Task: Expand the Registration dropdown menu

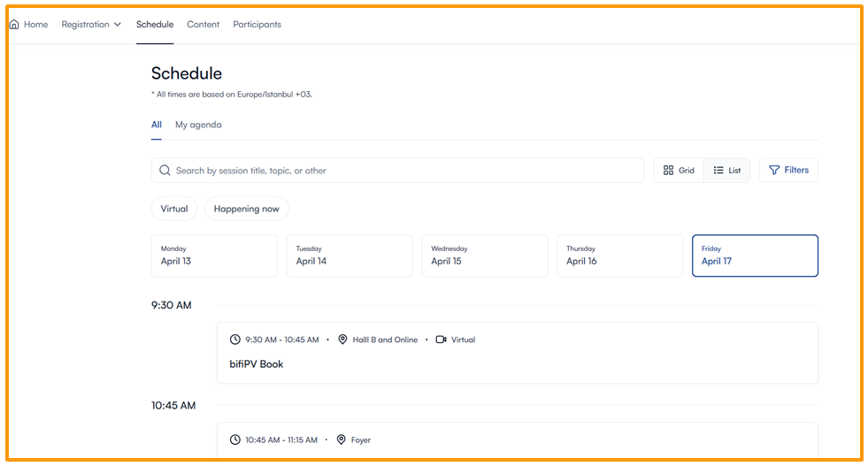Action: [91, 25]
